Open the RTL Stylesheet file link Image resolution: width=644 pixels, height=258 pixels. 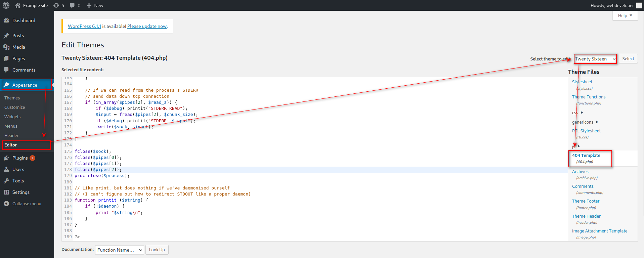[x=587, y=131]
